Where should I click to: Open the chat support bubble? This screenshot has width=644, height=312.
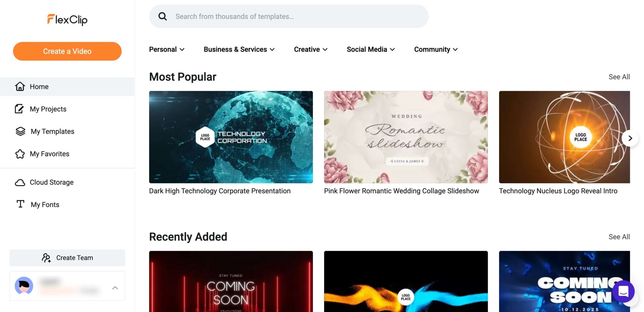[x=623, y=291]
